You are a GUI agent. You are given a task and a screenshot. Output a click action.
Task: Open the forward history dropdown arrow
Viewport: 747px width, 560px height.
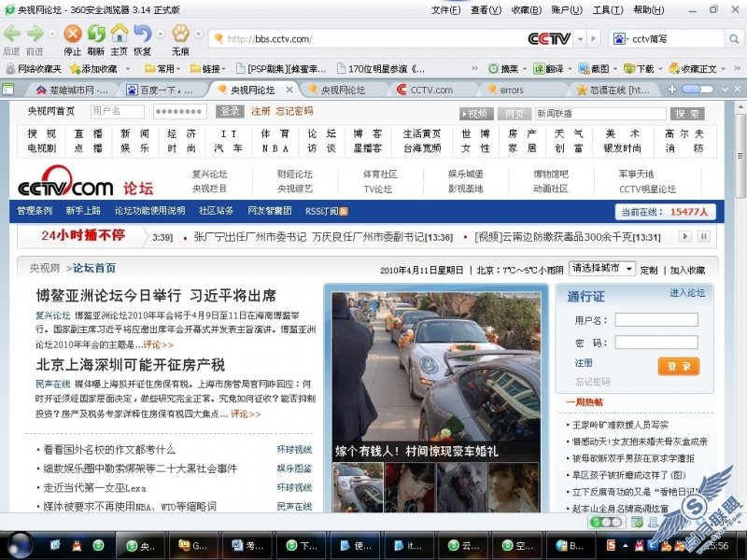(52, 34)
